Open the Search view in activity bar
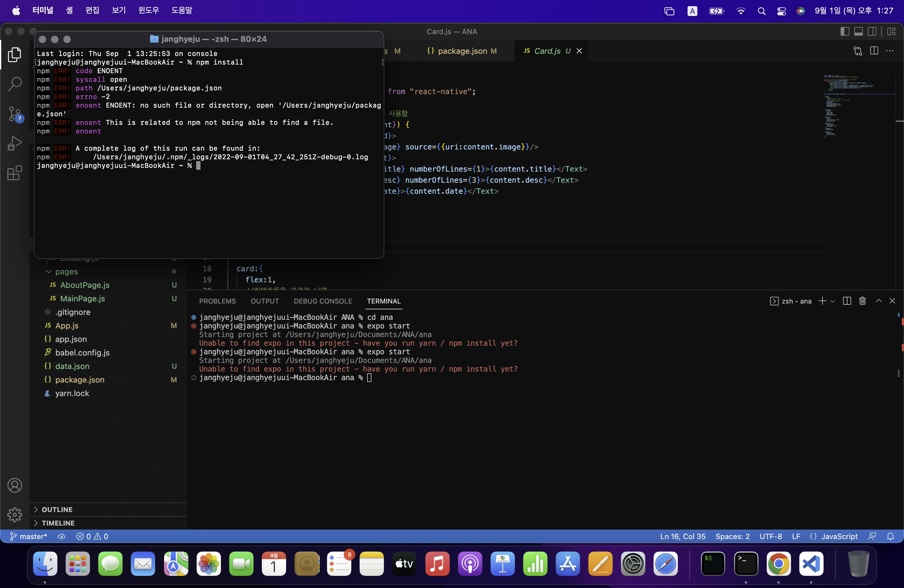The image size is (904, 588). point(14,84)
